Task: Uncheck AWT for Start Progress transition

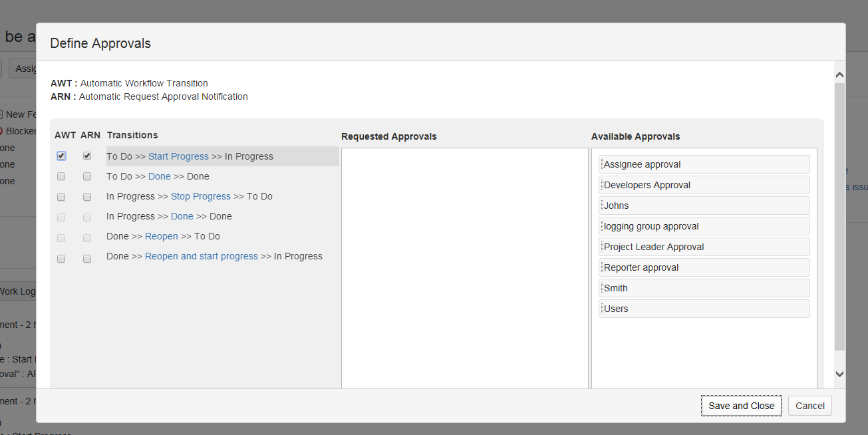Action: pos(61,156)
